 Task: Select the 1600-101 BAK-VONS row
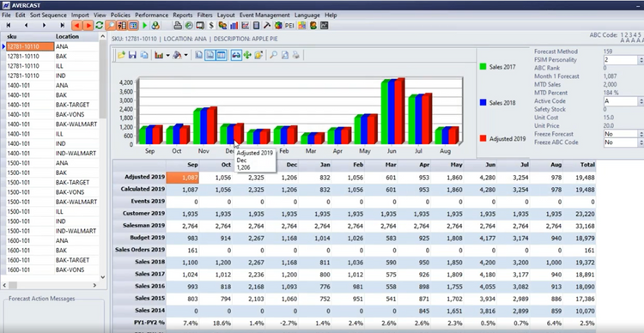point(52,269)
